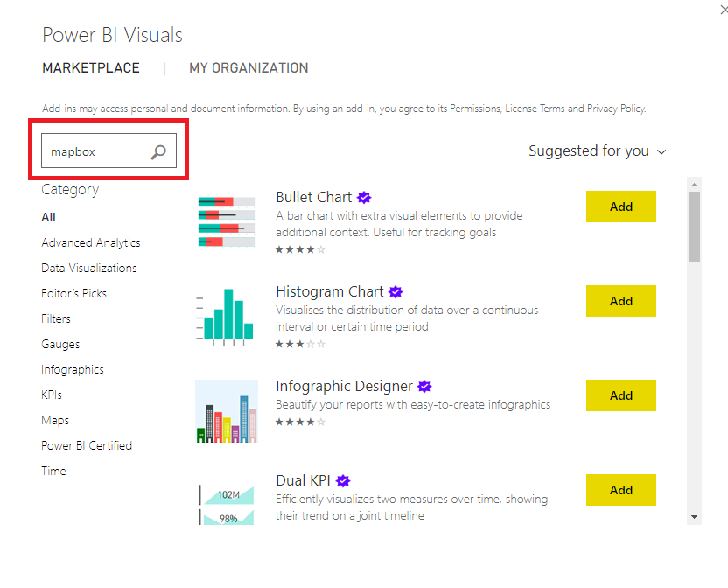The width and height of the screenshot is (728, 588).
Task: Select the Infographics category
Action: pyautogui.click(x=73, y=370)
